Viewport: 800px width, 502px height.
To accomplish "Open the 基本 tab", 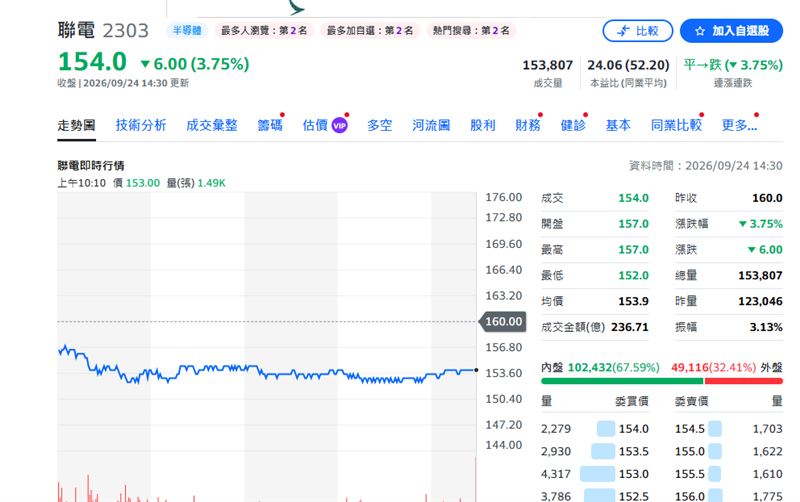I will coord(618,126).
